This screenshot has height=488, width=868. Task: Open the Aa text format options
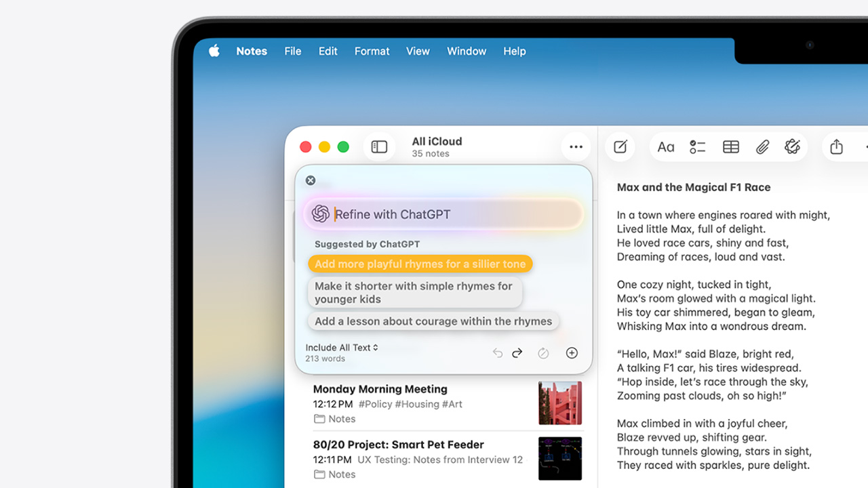[666, 147]
